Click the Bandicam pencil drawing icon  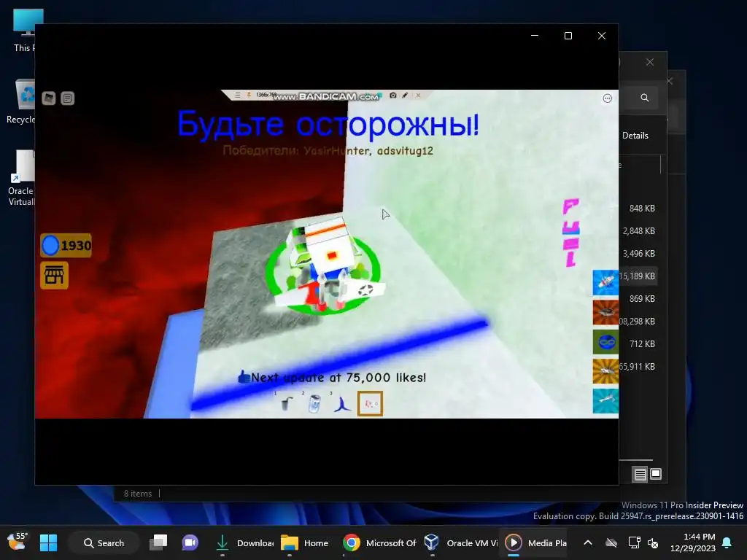405,96
